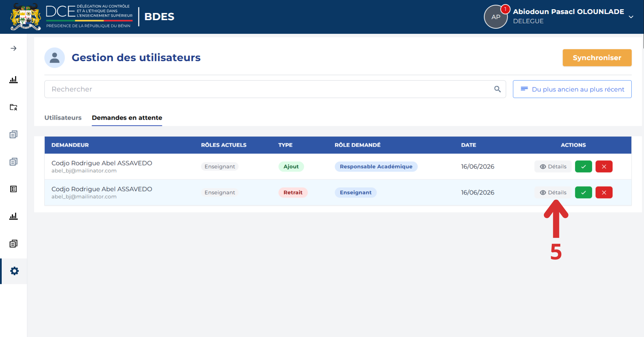Open the bar chart icon below list icon
The image size is (644, 337).
[x=13, y=216]
